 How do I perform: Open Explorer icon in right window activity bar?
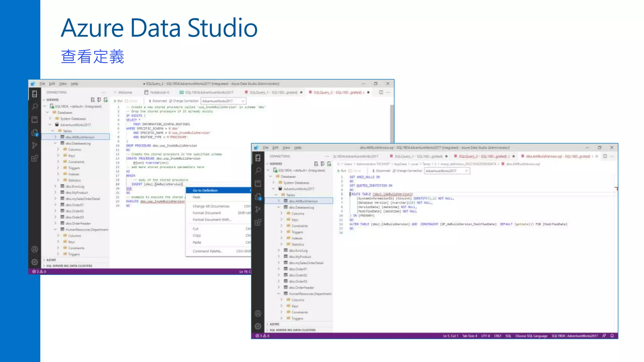(258, 197)
